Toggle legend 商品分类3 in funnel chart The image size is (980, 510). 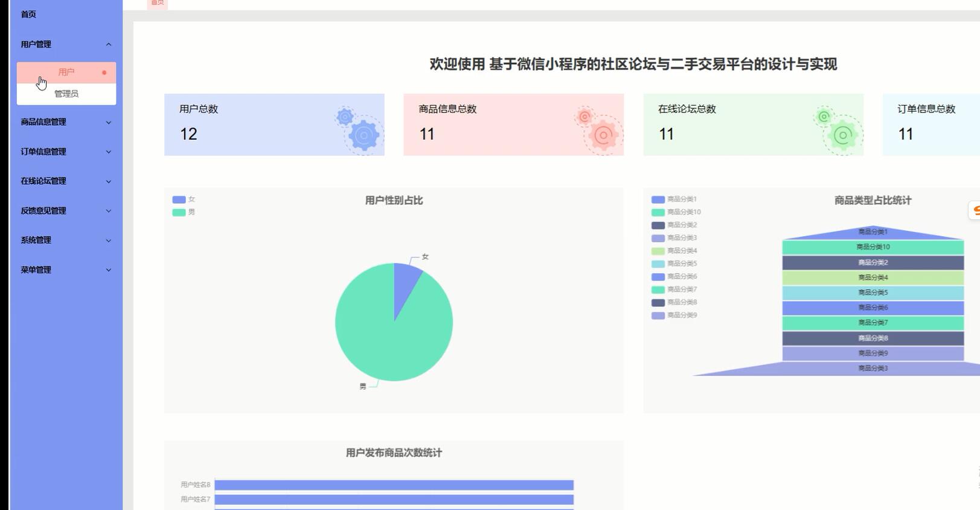pos(674,238)
